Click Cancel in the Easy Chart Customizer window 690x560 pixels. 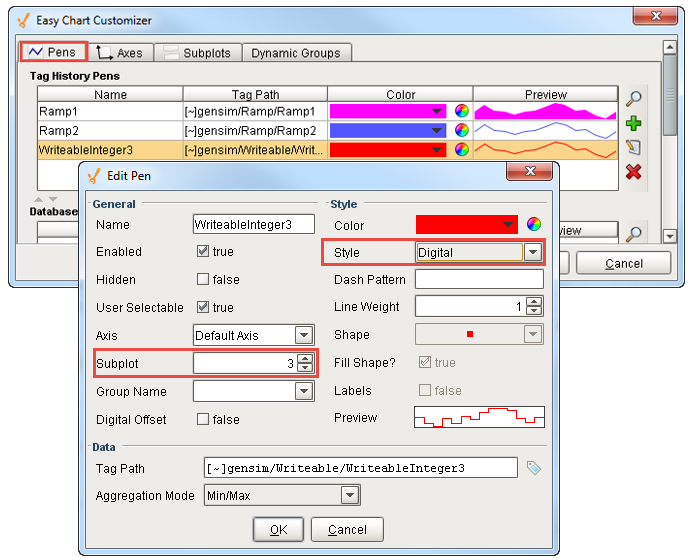tap(624, 264)
